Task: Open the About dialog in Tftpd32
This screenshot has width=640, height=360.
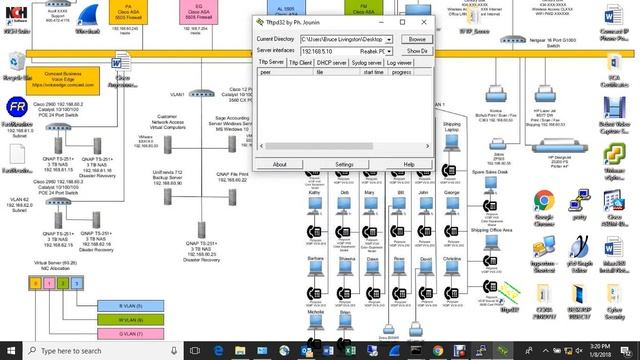Action: pos(280,164)
